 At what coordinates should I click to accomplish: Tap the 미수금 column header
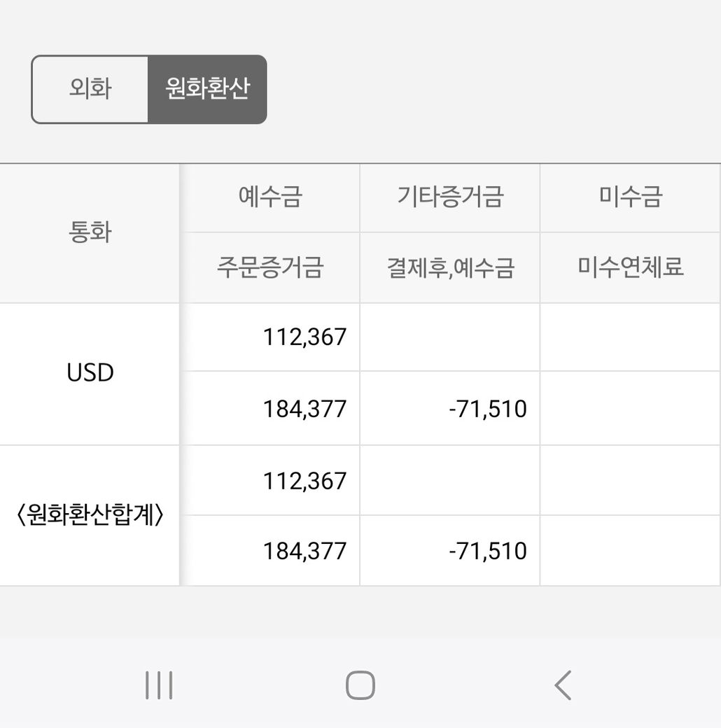tap(630, 197)
